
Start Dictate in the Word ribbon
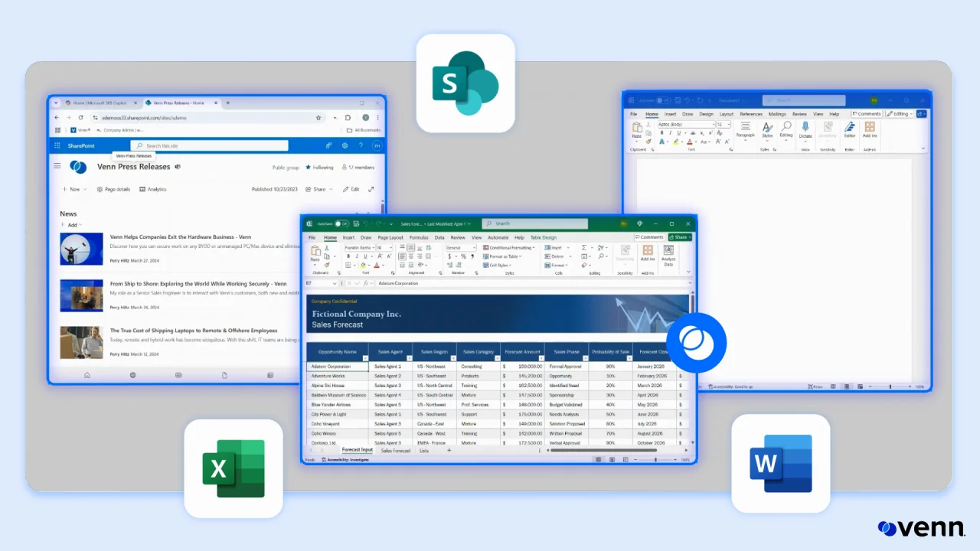tap(805, 130)
